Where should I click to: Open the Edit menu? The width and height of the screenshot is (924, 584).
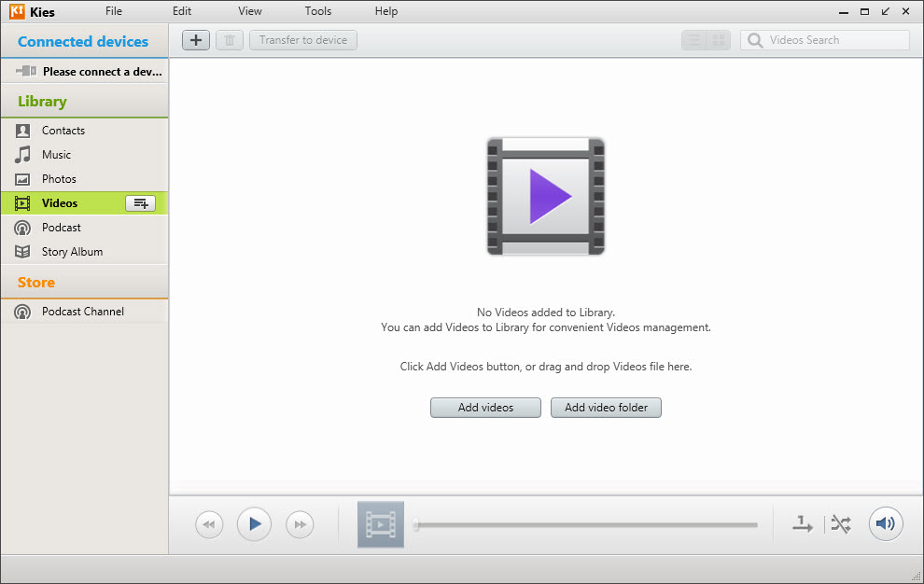tap(181, 11)
